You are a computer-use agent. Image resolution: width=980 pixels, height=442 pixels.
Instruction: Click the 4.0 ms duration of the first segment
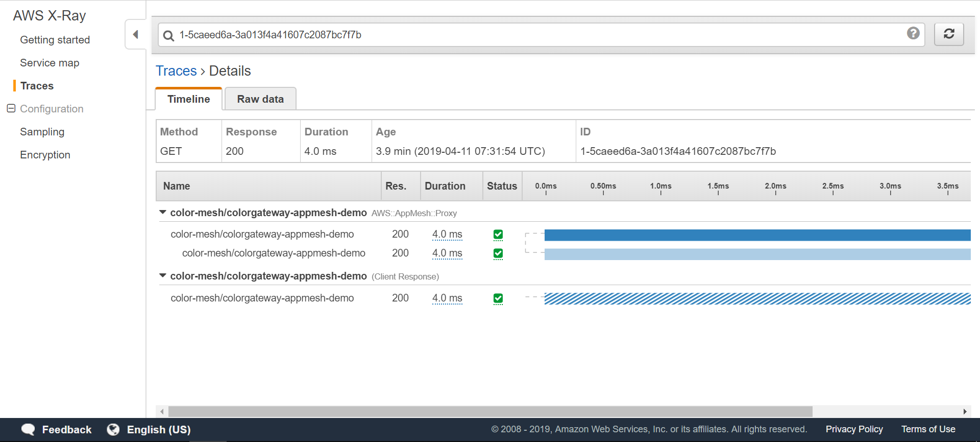tap(447, 234)
